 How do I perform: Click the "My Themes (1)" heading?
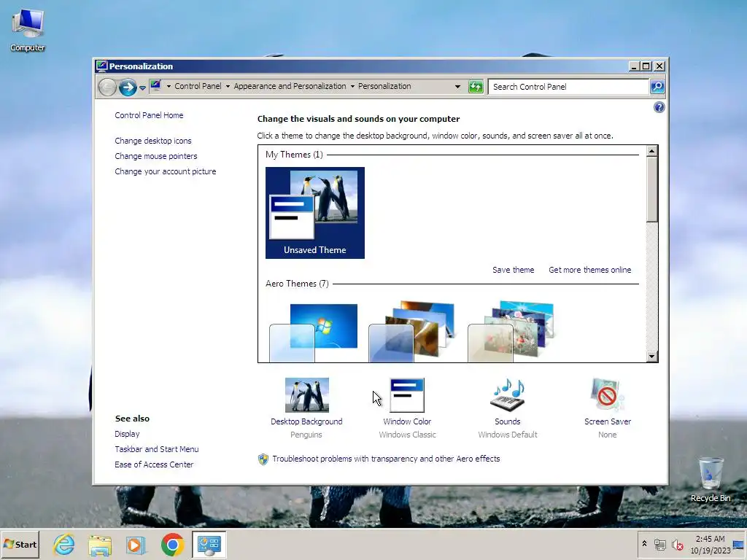point(294,155)
